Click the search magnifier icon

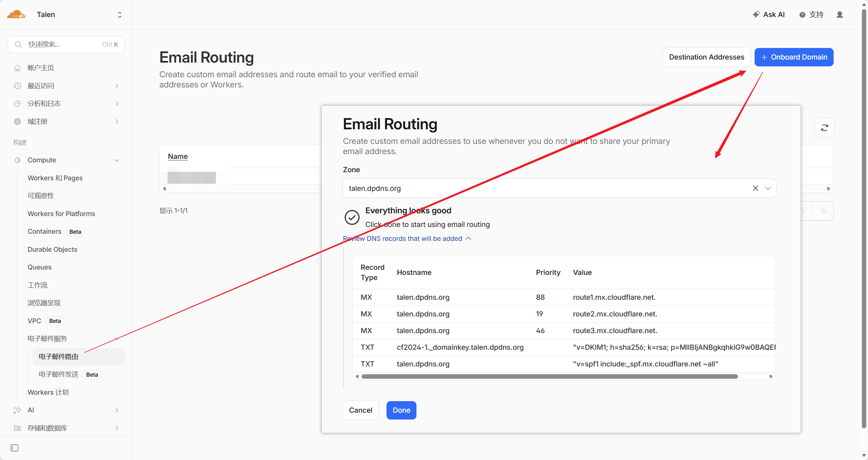tap(18, 45)
